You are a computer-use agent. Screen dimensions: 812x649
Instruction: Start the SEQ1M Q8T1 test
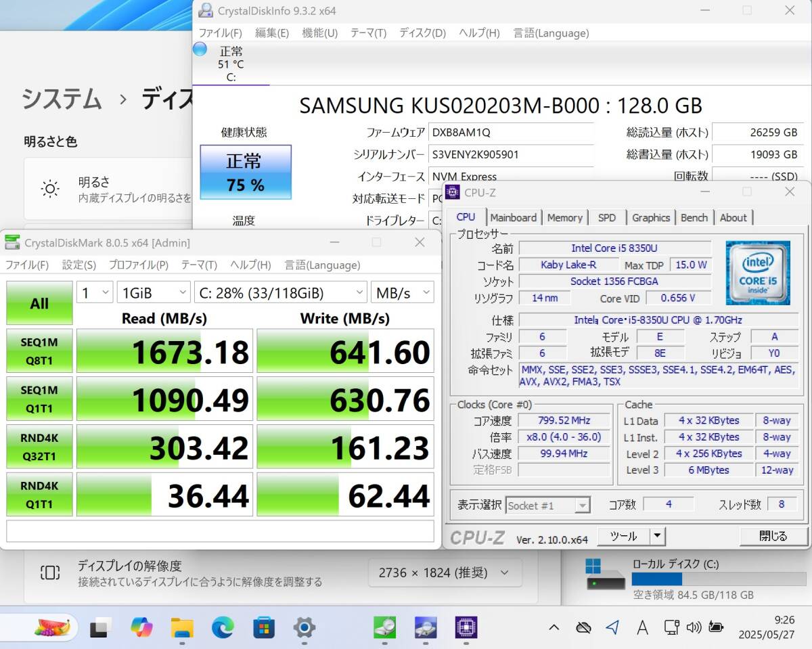pos(39,351)
